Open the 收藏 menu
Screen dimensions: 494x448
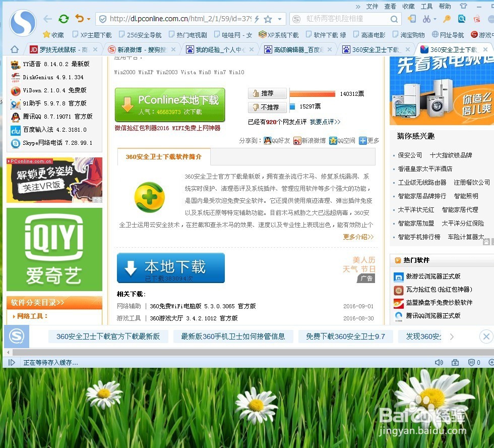pyautogui.click(x=408, y=6)
